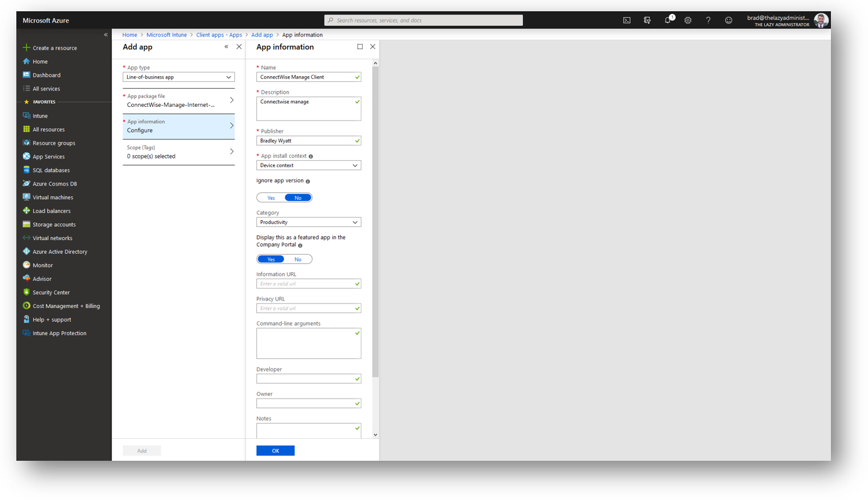The height and width of the screenshot is (501, 868).
Task: Open Virtual machines icon
Action: 26,197
